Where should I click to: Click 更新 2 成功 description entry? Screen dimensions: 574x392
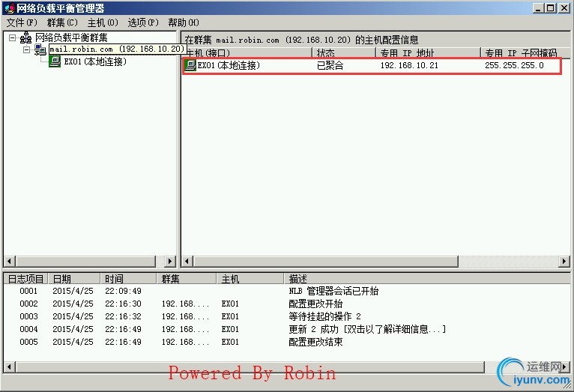(367, 329)
